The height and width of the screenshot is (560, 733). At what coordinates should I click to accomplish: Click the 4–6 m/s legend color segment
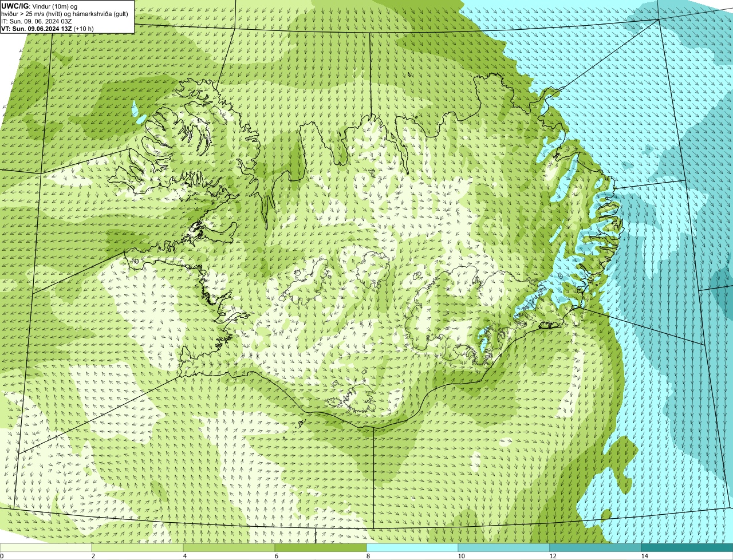[x=229, y=547]
